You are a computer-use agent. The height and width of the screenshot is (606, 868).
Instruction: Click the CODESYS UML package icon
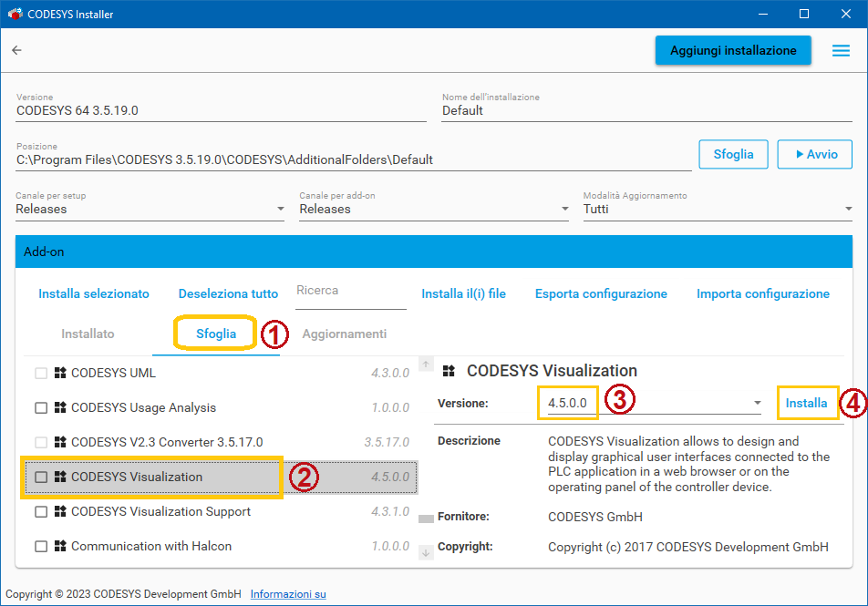pos(60,373)
